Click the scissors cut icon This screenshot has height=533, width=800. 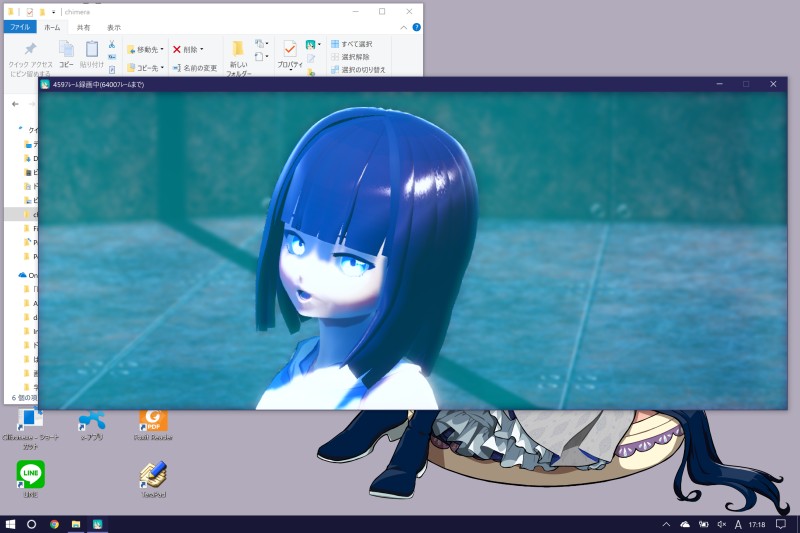coord(112,45)
